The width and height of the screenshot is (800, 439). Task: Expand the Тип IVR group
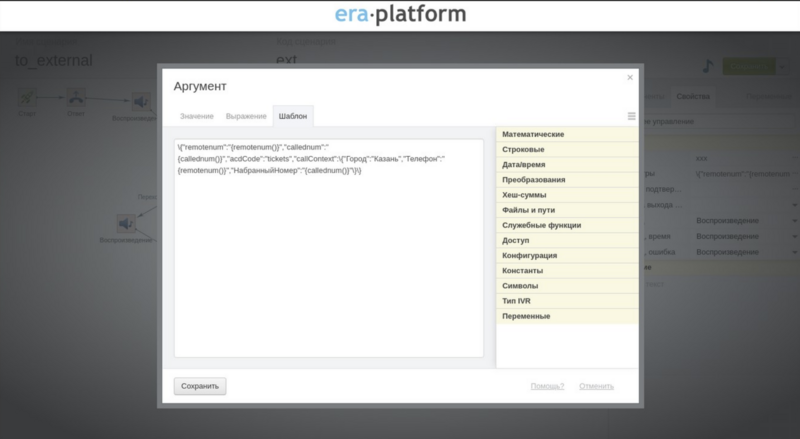567,301
